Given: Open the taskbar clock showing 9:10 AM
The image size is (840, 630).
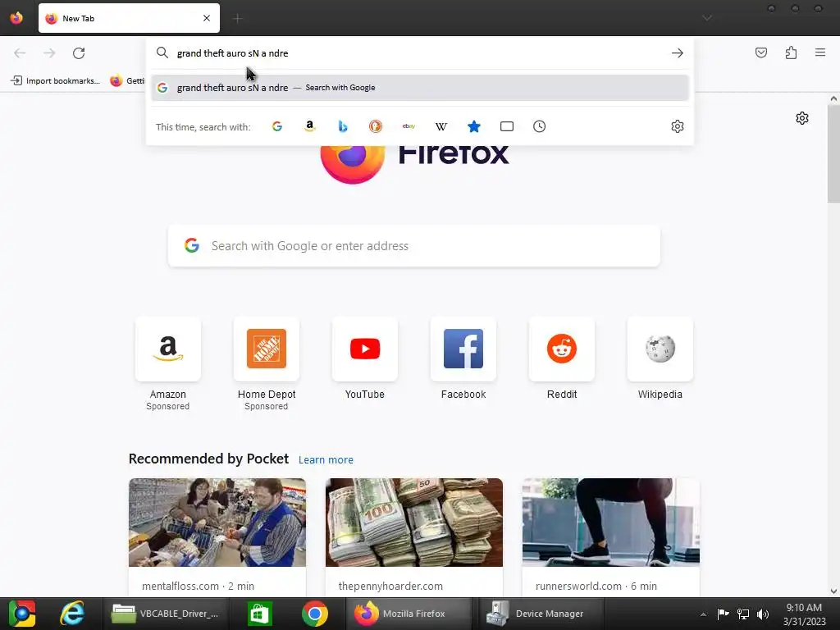Looking at the screenshot, I should (x=804, y=614).
